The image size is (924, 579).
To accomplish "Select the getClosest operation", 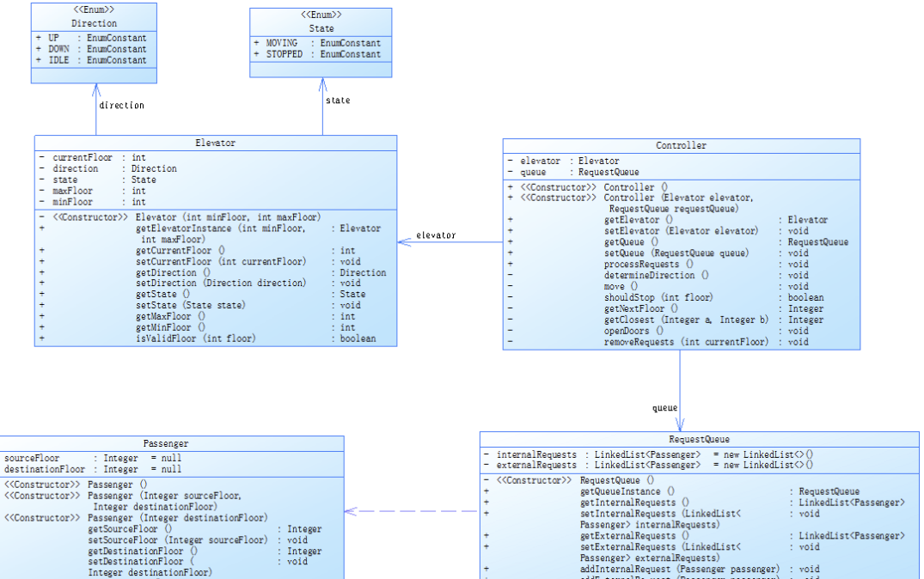I will click(x=666, y=320).
